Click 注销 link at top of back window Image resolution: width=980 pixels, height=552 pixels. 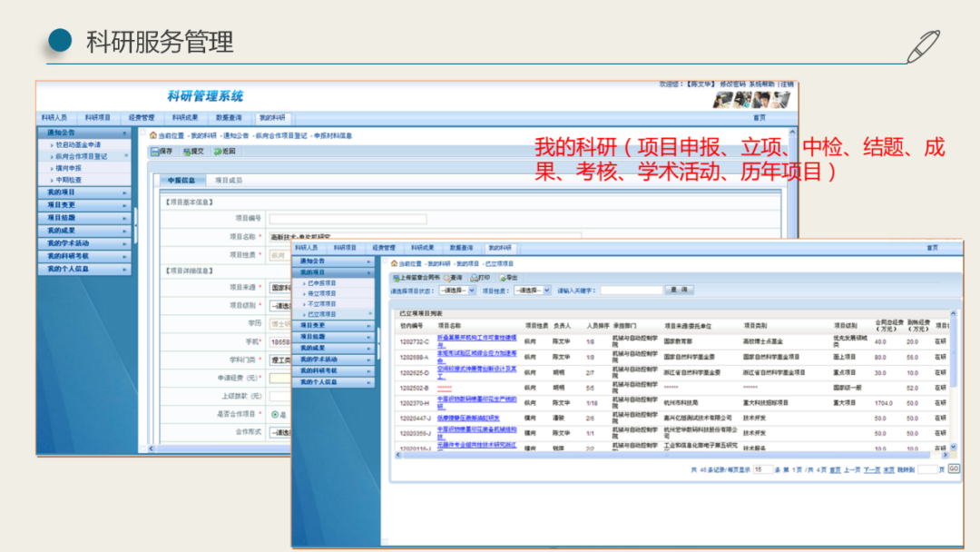(786, 84)
